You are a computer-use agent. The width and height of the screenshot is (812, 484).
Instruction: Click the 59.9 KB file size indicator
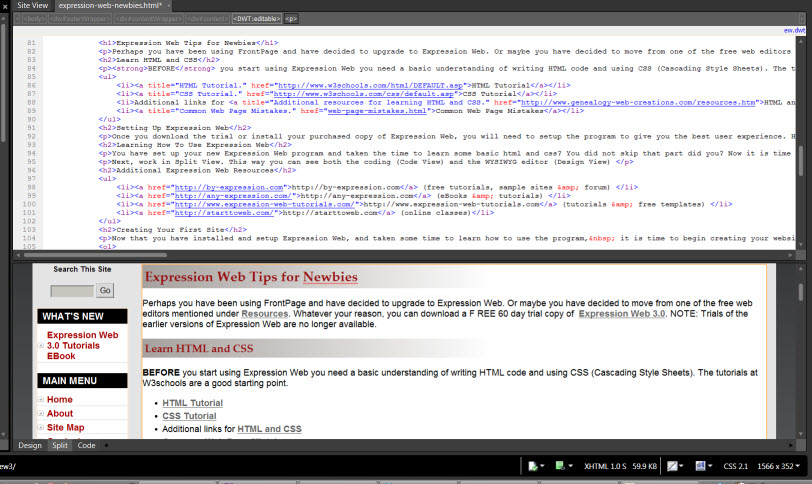(x=644, y=466)
